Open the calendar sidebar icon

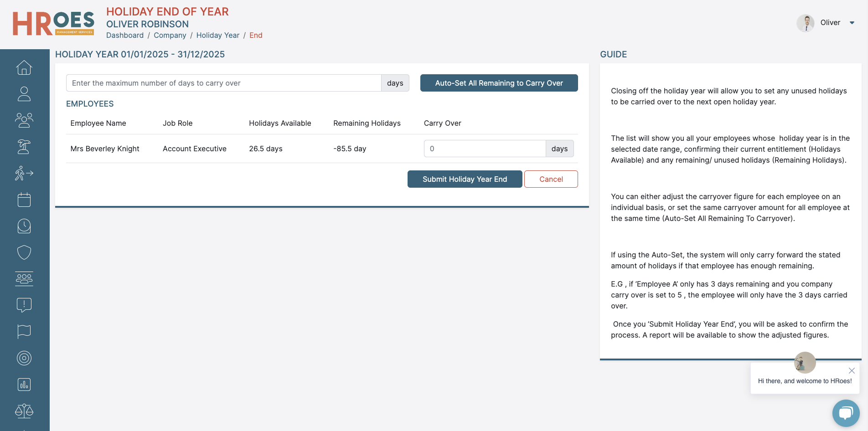click(x=24, y=200)
